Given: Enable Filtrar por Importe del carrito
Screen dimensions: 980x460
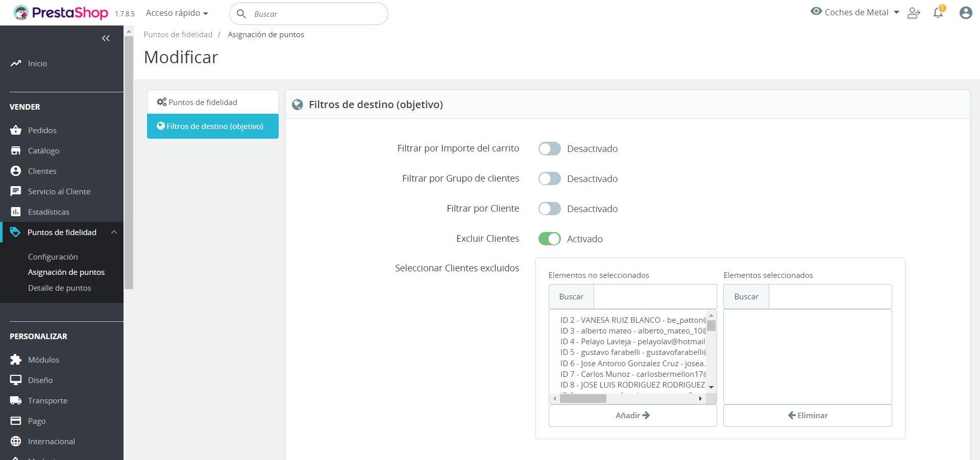Looking at the screenshot, I should (549, 149).
